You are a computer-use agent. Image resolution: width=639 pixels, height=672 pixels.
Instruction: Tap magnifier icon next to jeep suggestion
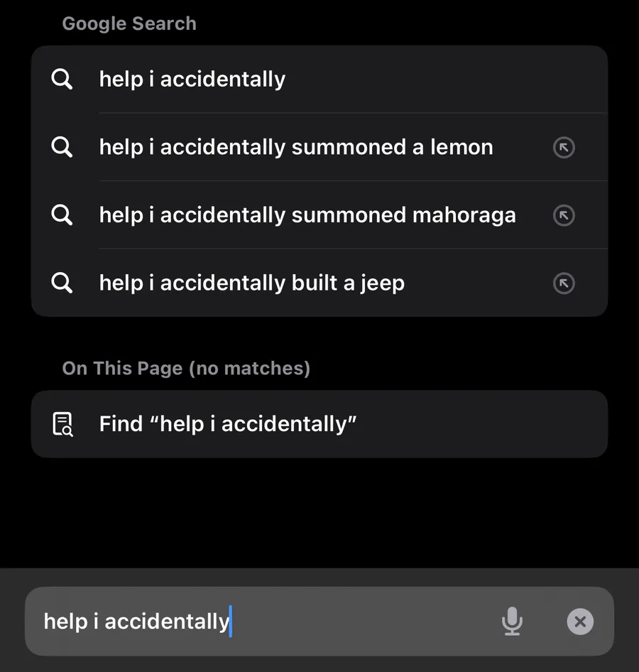(62, 283)
